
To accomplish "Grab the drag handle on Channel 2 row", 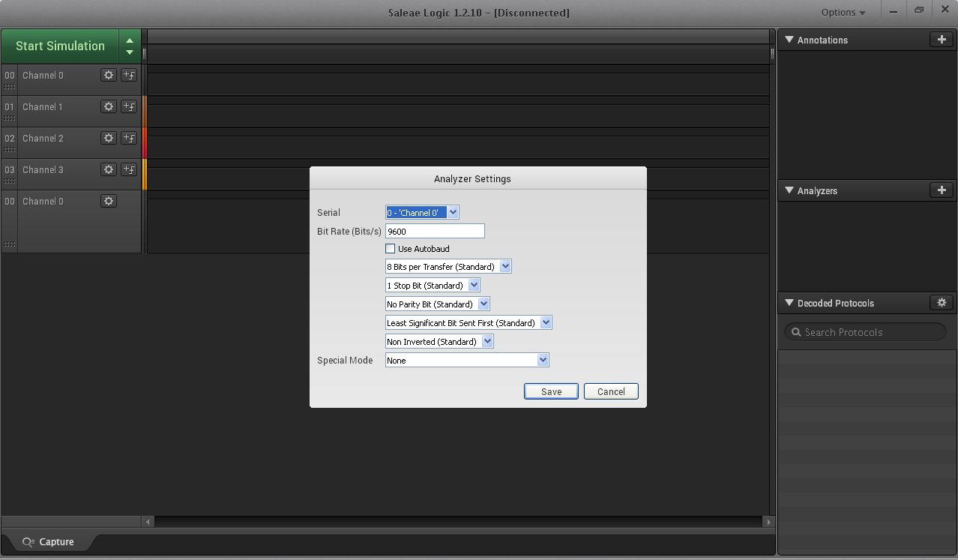I will pos(9,150).
